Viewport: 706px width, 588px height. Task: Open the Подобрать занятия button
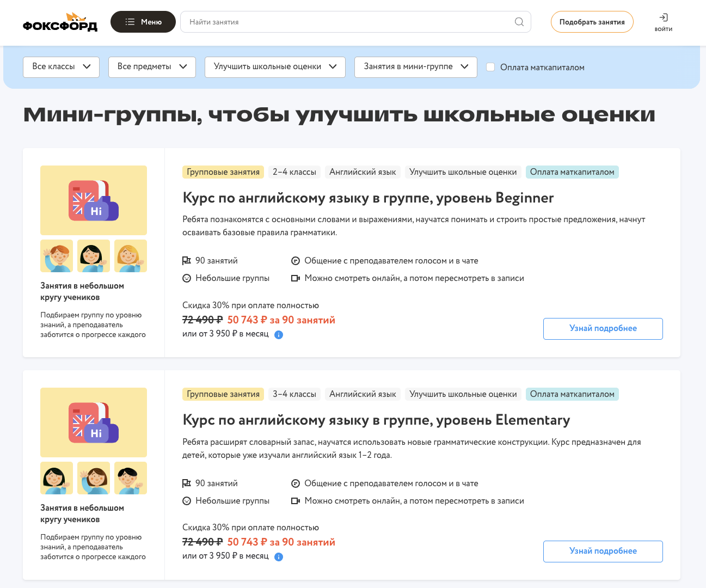(x=592, y=22)
